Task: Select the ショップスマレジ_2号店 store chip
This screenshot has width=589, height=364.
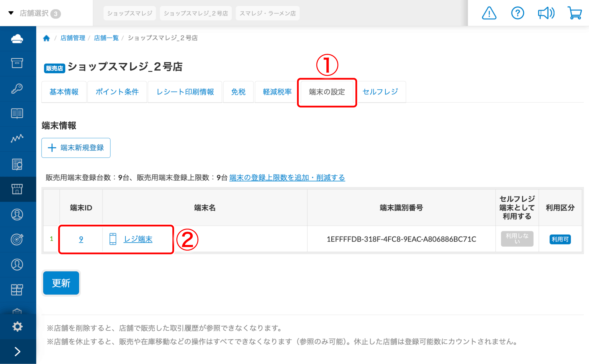Action: click(x=196, y=13)
